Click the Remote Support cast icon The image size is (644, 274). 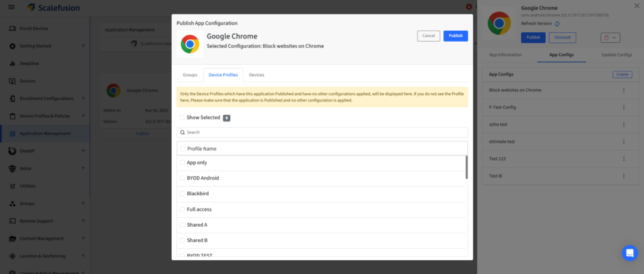(13, 221)
